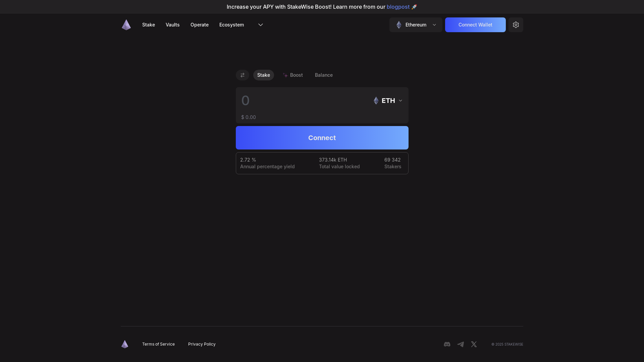Image resolution: width=644 pixels, height=362 pixels.
Task: Click the © 2025 STAKEWISE text
Action: 507,344
